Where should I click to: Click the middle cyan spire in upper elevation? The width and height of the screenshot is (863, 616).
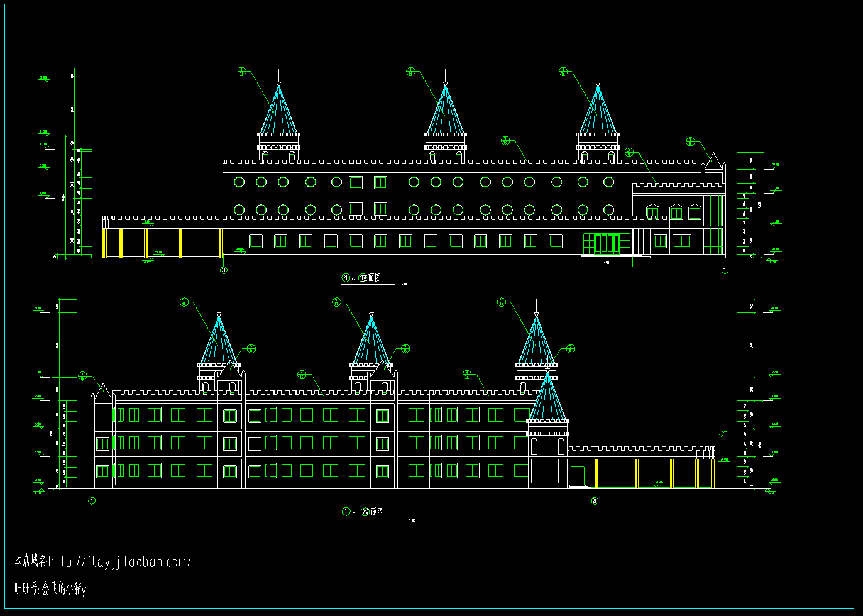446,110
